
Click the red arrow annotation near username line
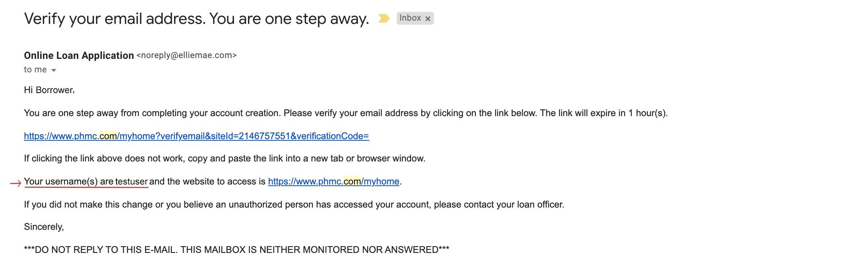coord(15,183)
